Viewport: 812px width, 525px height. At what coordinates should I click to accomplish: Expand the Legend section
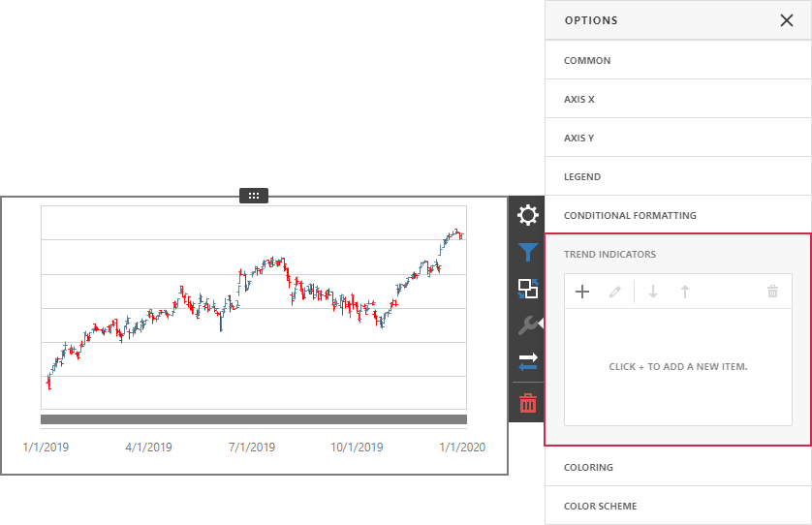[x=678, y=176]
